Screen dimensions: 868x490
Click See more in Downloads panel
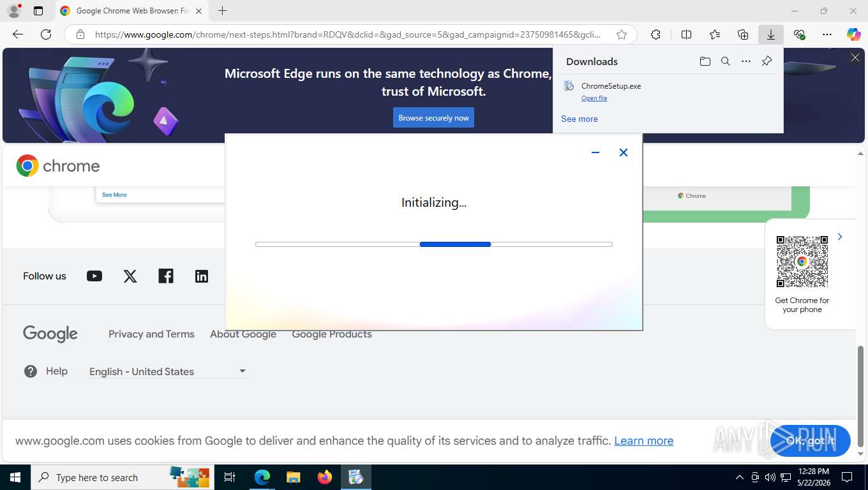click(580, 119)
